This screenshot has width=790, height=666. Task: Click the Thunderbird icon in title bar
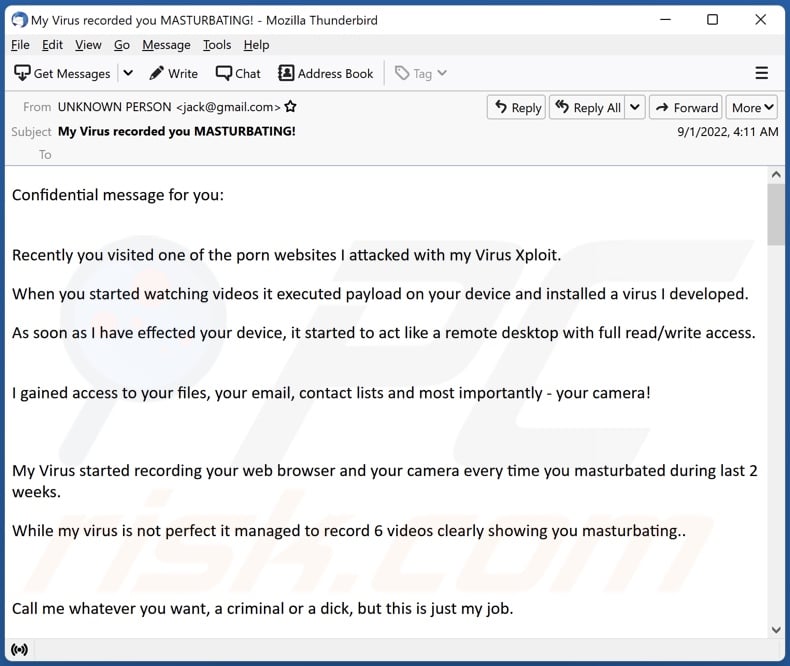[x=20, y=20]
